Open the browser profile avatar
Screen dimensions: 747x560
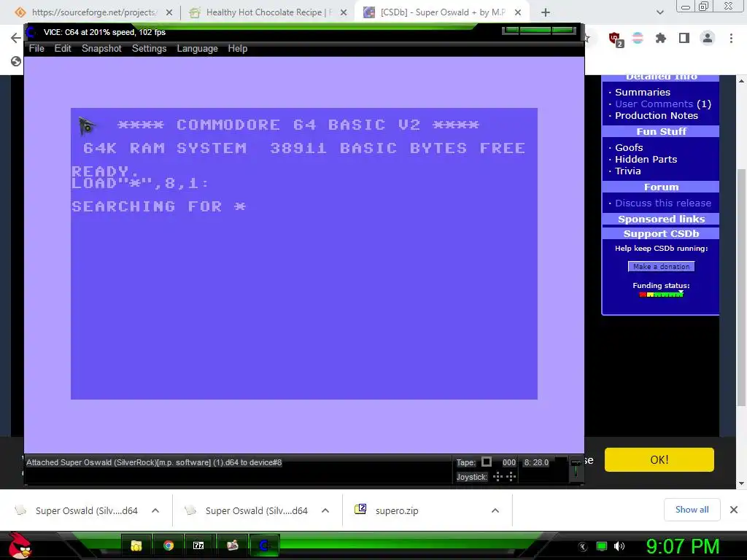click(x=708, y=38)
